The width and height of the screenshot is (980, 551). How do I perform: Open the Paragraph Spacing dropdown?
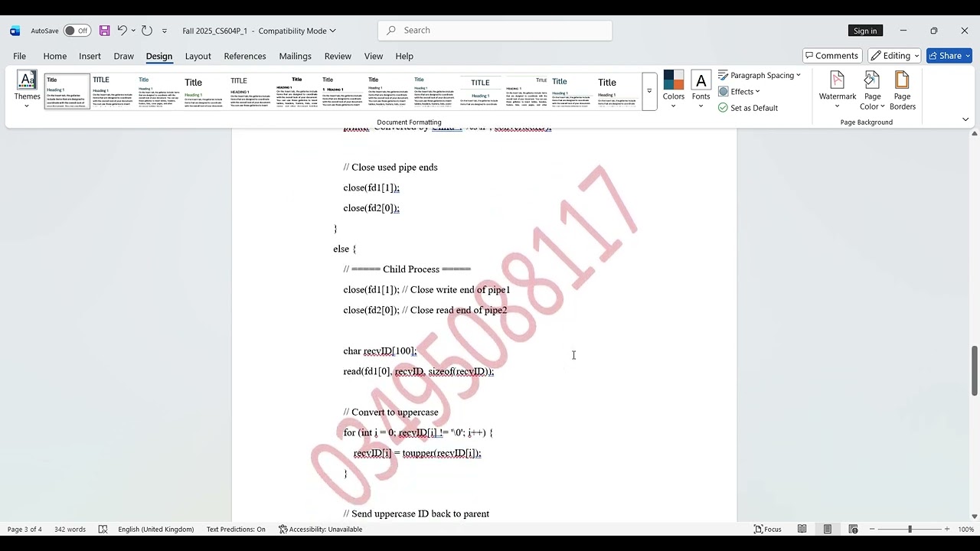coord(759,75)
